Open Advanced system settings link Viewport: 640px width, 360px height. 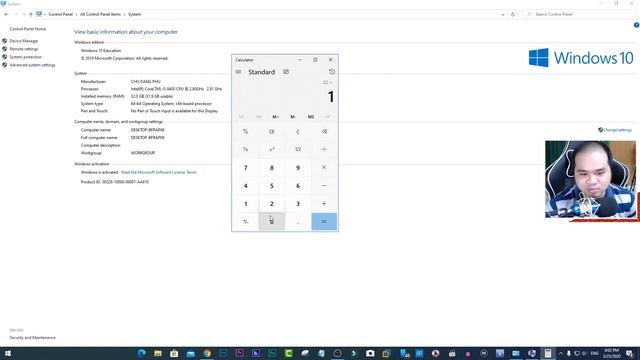coord(32,65)
